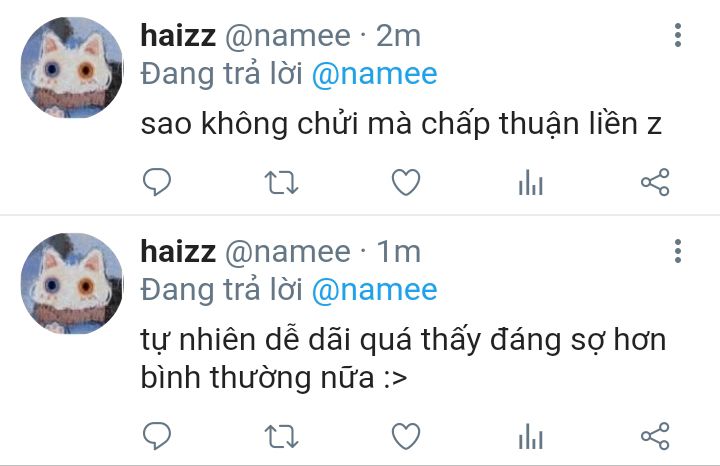
Task: Reply to the 2m tweet via comment icon
Action: pos(157,182)
